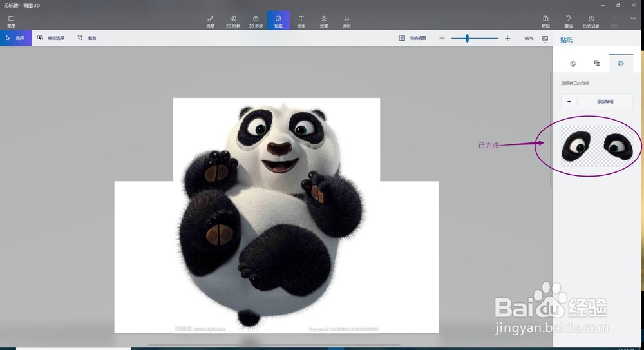Activate the 选择 select tool
This screenshot has height=350, width=644.
click(16, 38)
